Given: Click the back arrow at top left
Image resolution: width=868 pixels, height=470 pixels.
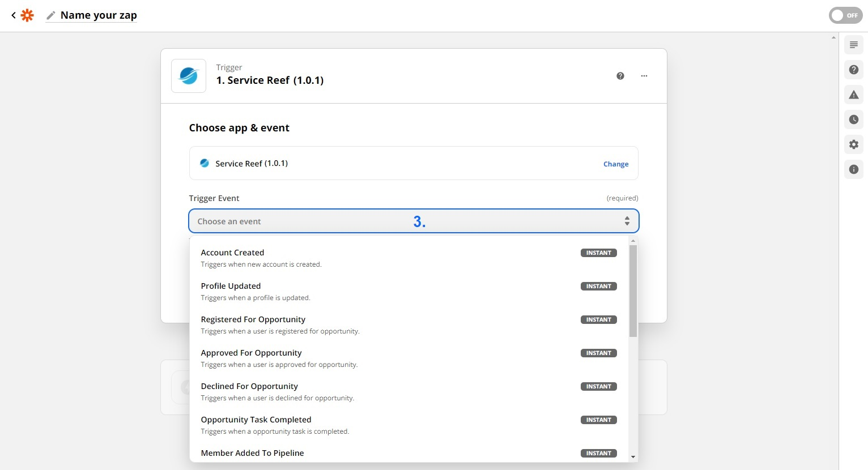Looking at the screenshot, I should (x=14, y=15).
